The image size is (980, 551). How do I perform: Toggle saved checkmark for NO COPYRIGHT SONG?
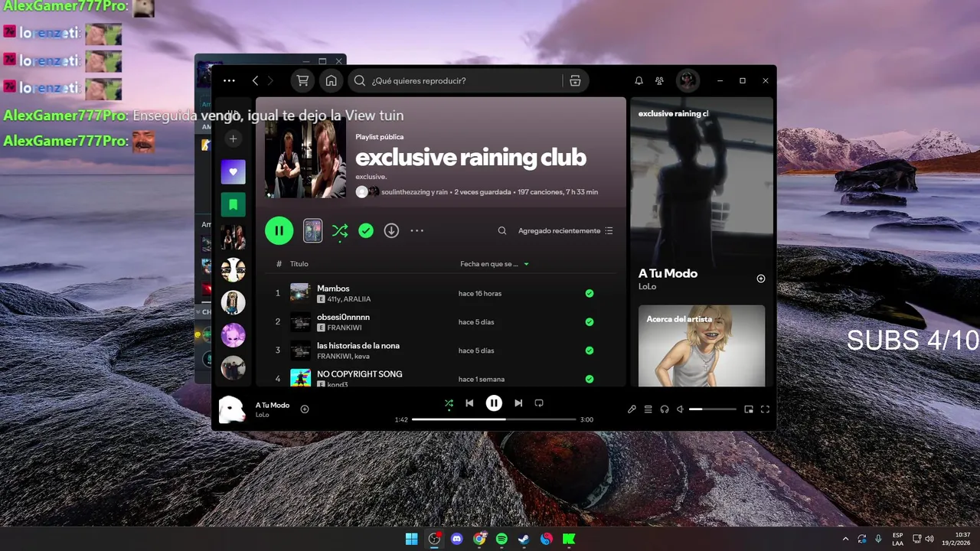click(590, 379)
